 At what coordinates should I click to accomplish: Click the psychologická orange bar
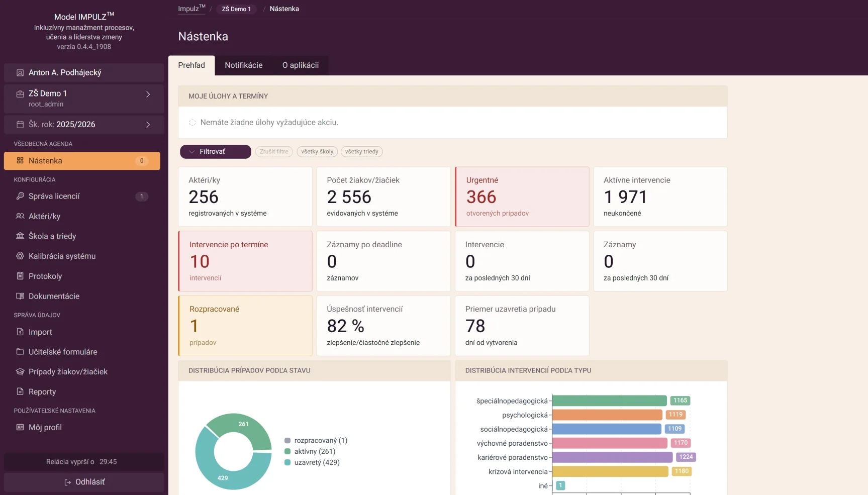(607, 415)
